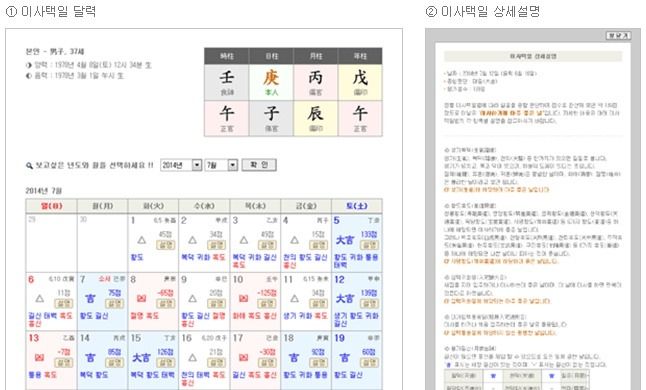Open the 설명 button on July 10

(x=267, y=304)
